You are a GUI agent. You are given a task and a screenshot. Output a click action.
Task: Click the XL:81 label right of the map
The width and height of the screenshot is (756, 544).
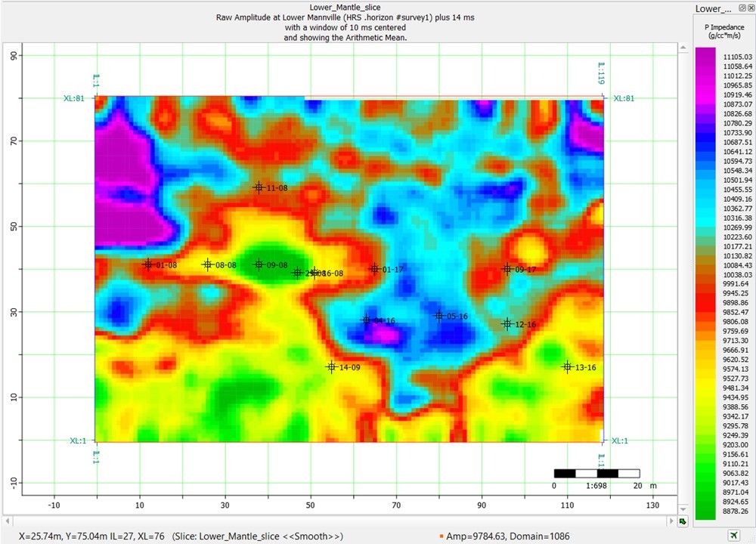624,98
